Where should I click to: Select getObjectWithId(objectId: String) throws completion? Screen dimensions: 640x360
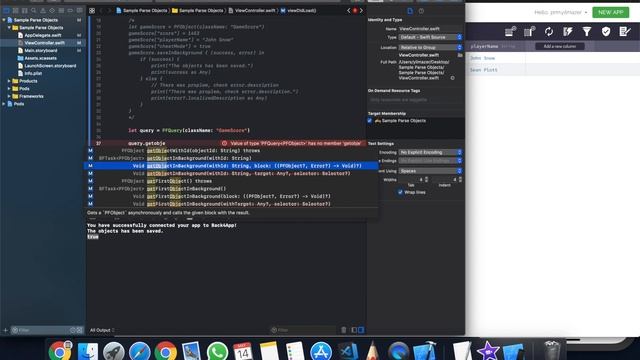(x=231, y=151)
